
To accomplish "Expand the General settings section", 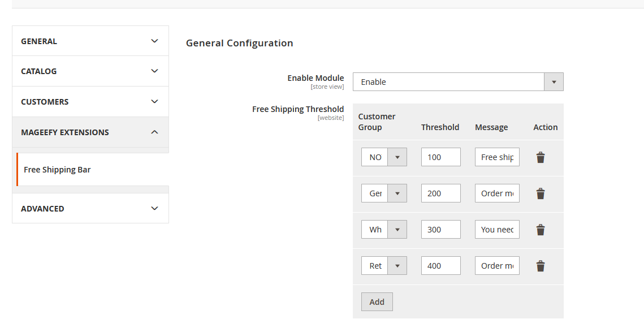I will click(x=90, y=41).
